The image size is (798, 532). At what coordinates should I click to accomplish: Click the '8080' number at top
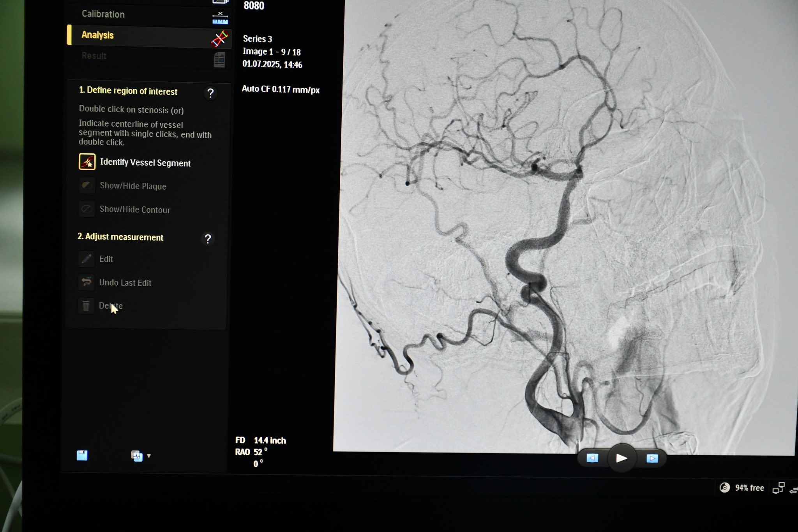pos(254,5)
